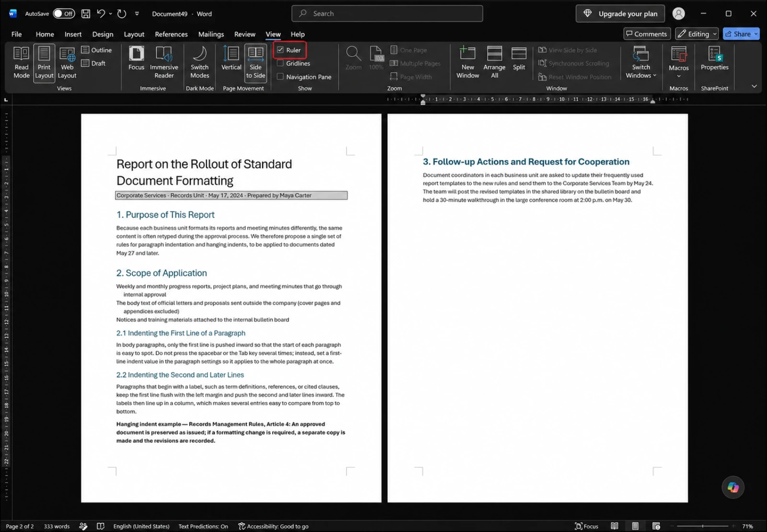Open Accessibility: Good to go checker
Viewport: 767px width, 532px height.
click(x=273, y=526)
